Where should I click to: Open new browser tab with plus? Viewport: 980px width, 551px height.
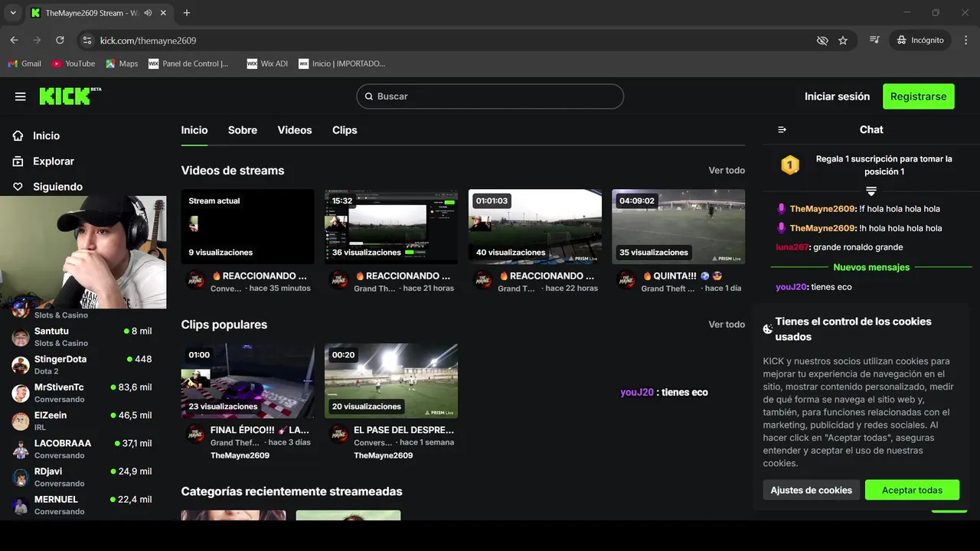[187, 13]
